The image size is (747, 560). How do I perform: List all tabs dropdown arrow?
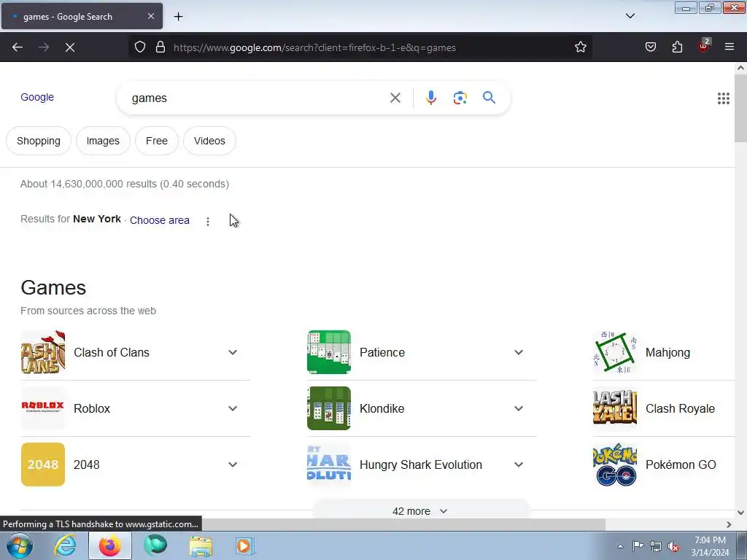(x=630, y=16)
